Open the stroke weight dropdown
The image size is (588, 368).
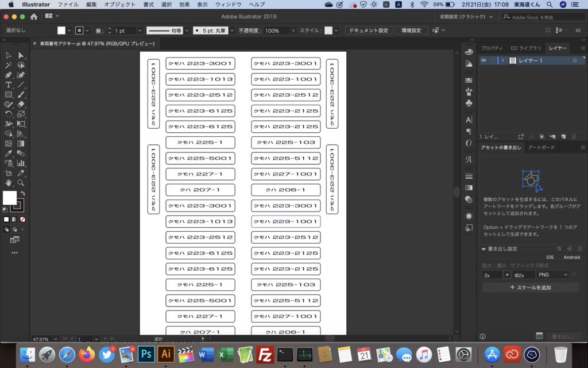pyautogui.click(x=140, y=30)
